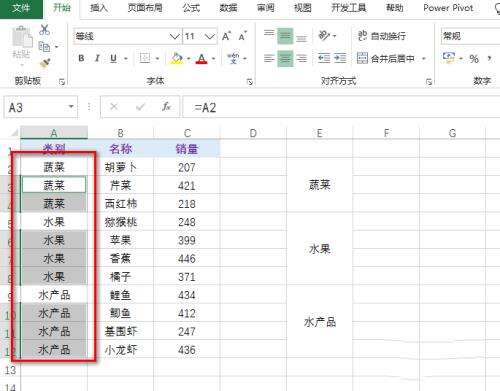
Task: Open Merge & Center dropdown arrow
Action: 424,59
